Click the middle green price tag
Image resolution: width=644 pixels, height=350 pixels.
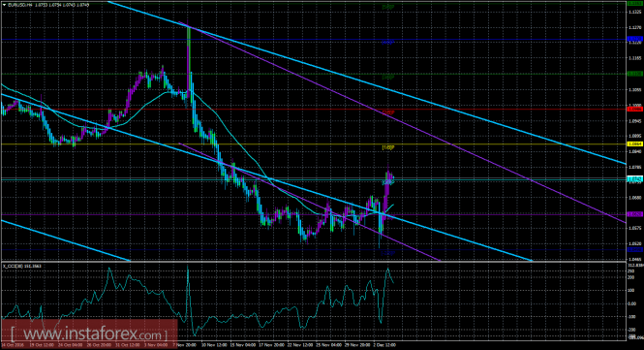pyautogui.click(x=635, y=74)
